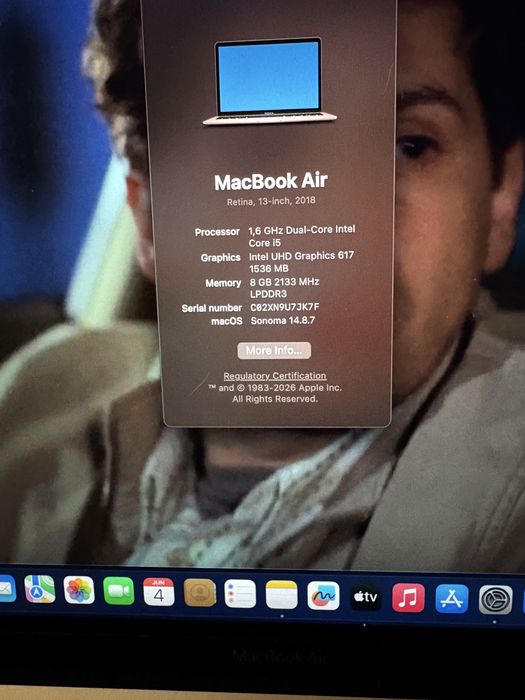Click the MacBook Air title text

(271, 182)
